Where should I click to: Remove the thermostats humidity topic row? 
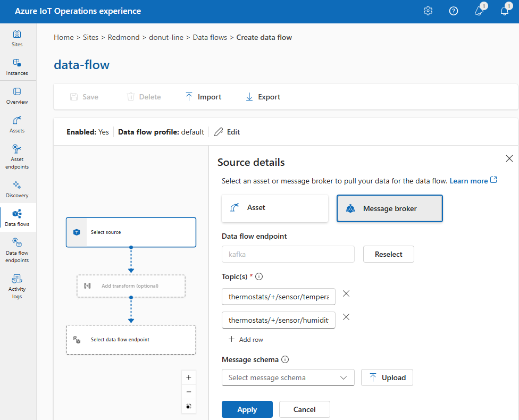(346, 317)
